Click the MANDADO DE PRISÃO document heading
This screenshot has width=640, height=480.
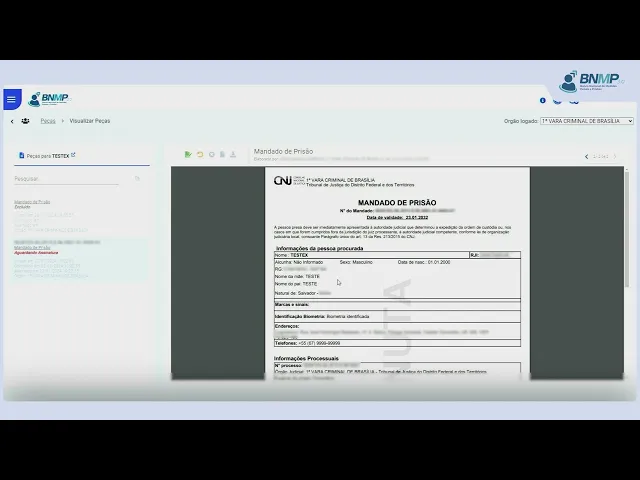coord(397,202)
